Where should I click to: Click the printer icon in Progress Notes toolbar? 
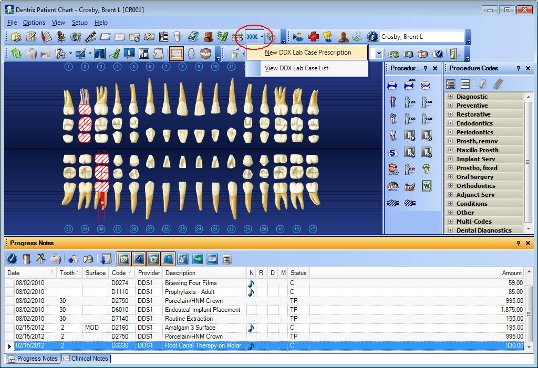[x=56, y=259]
